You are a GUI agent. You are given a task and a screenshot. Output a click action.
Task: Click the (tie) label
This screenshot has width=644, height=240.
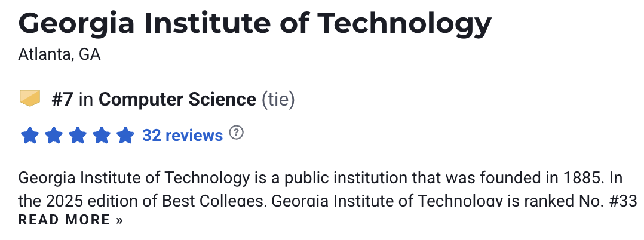pos(278,100)
